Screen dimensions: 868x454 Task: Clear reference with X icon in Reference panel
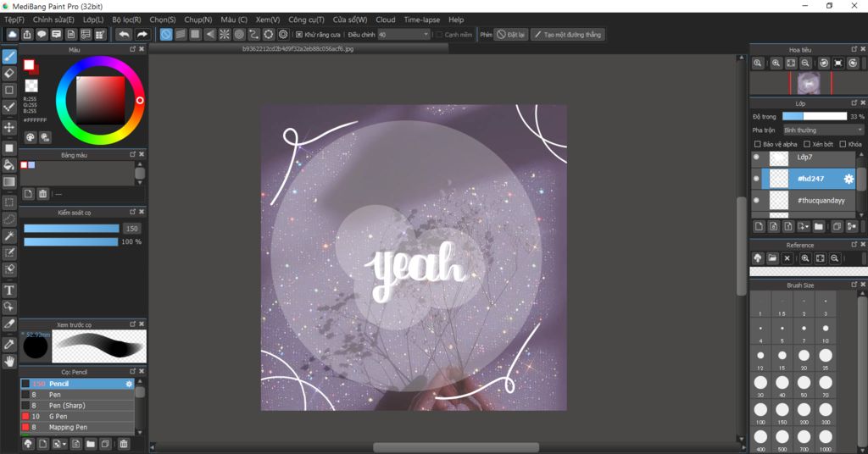click(787, 258)
